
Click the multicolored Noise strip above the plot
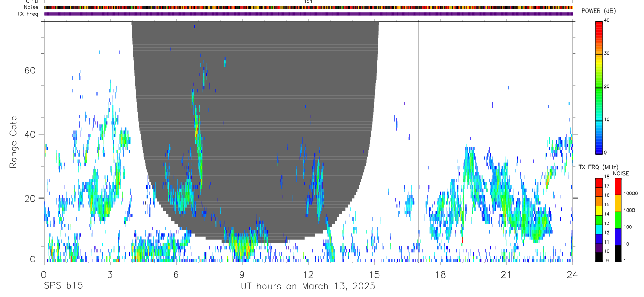[308, 7]
